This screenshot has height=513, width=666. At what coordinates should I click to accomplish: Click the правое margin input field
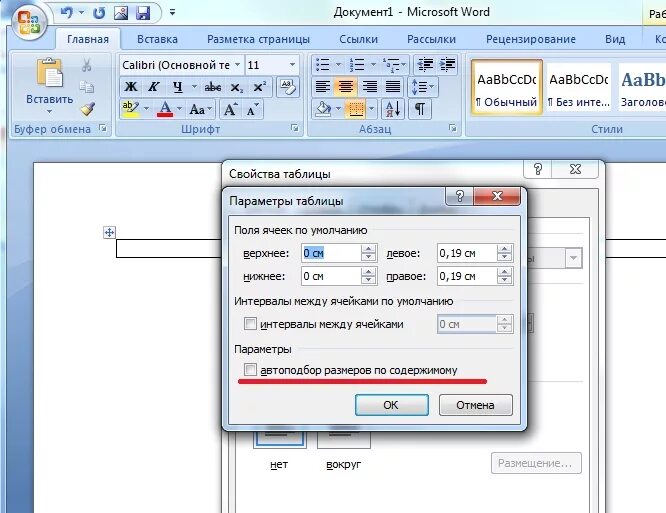[467, 276]
